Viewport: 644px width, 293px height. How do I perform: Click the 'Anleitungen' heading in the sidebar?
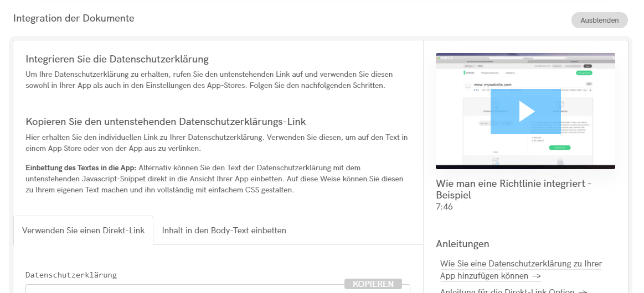click(462, 244)
